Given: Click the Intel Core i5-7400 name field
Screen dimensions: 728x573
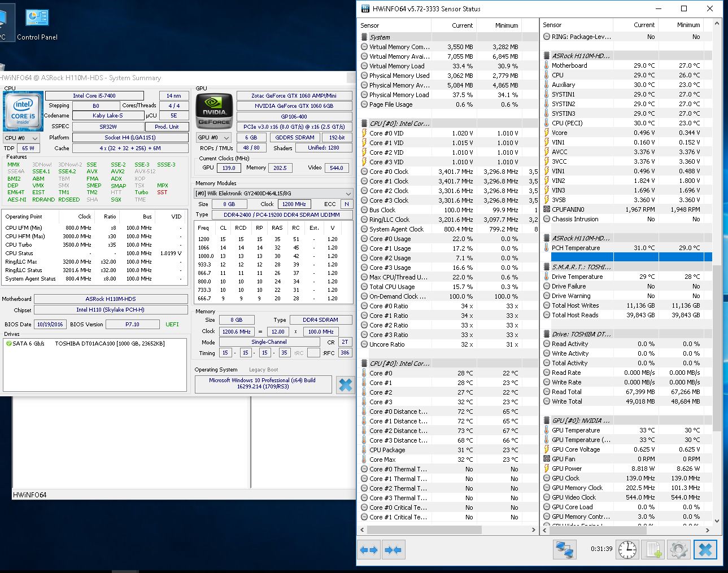Looking at the screenshot, I should click(x=94, y=96).
